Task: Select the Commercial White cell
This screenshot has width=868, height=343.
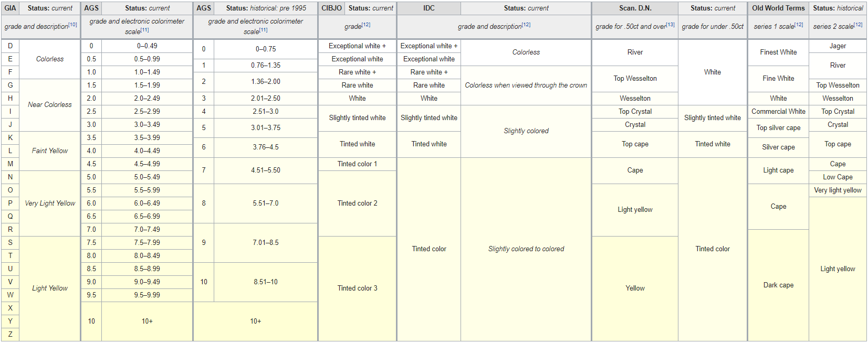Action: tap(778, 112)
